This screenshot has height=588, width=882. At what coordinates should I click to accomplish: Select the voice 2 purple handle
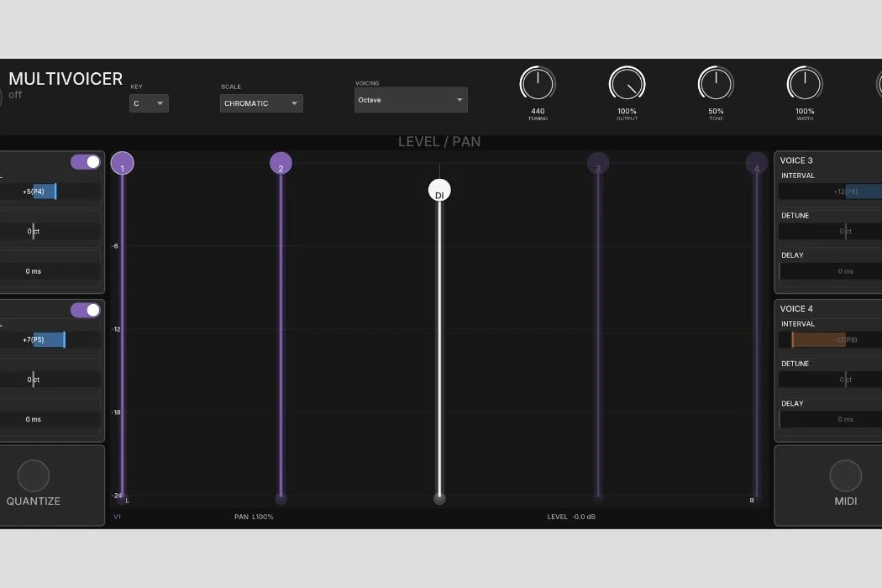[281, 164]
